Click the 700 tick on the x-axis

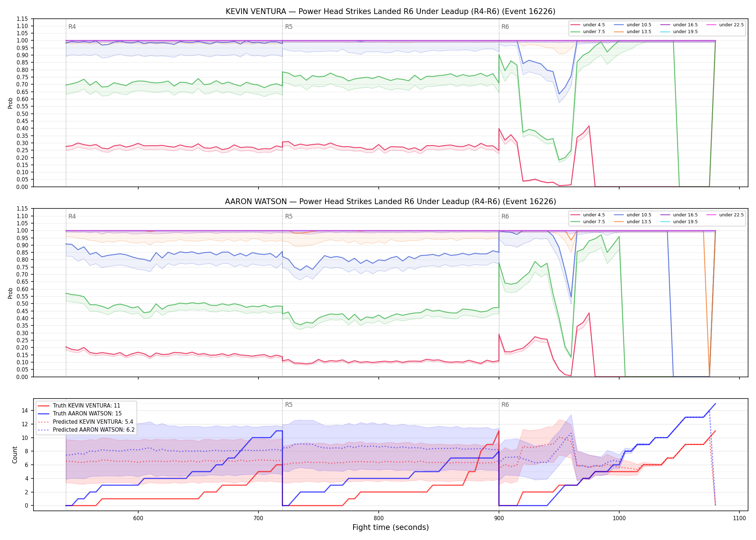coord(258,518)
